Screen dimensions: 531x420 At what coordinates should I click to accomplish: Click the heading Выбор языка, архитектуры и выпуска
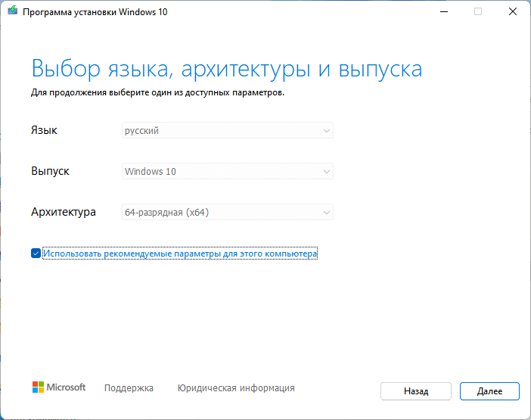coord(227,69)
